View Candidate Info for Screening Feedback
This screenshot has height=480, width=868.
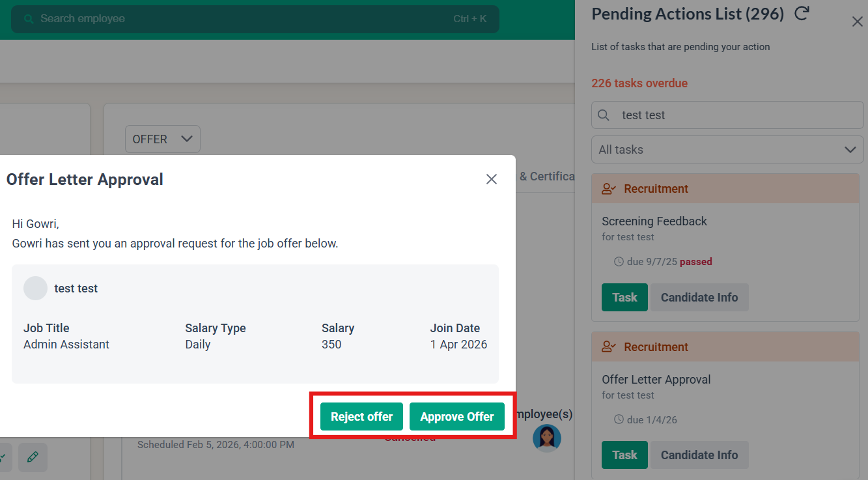[699, 298]
